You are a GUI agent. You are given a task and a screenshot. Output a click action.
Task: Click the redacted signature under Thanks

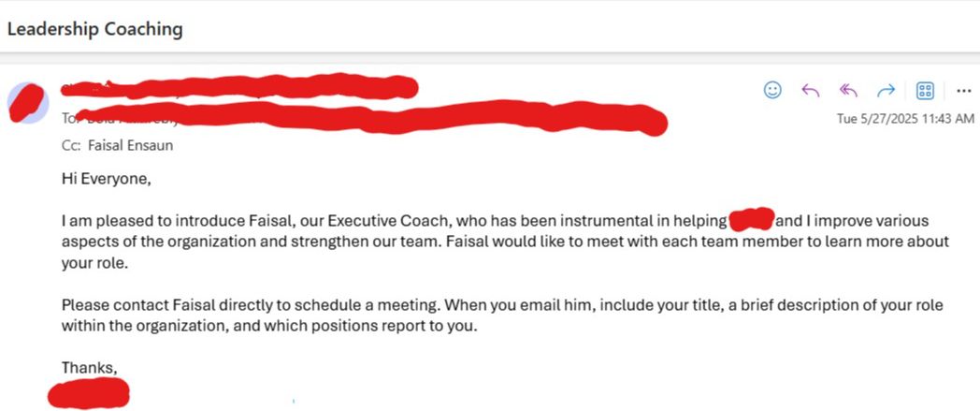[88, 393]
